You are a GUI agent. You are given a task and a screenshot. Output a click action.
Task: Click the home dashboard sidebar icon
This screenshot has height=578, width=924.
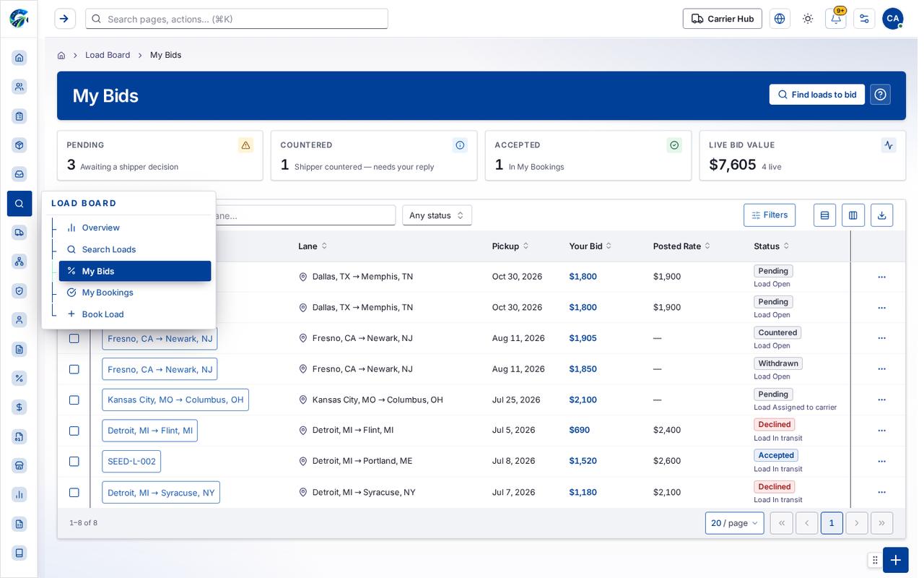coord(19,58)
